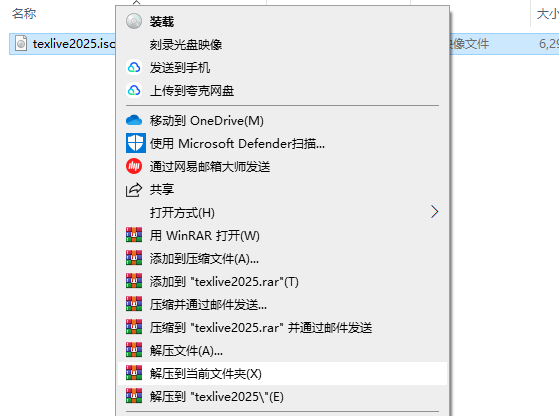Click WinRAR icon beside 压缩并通过邮件发送...
The image size is (559, 416).
click(x=134, y=304)
